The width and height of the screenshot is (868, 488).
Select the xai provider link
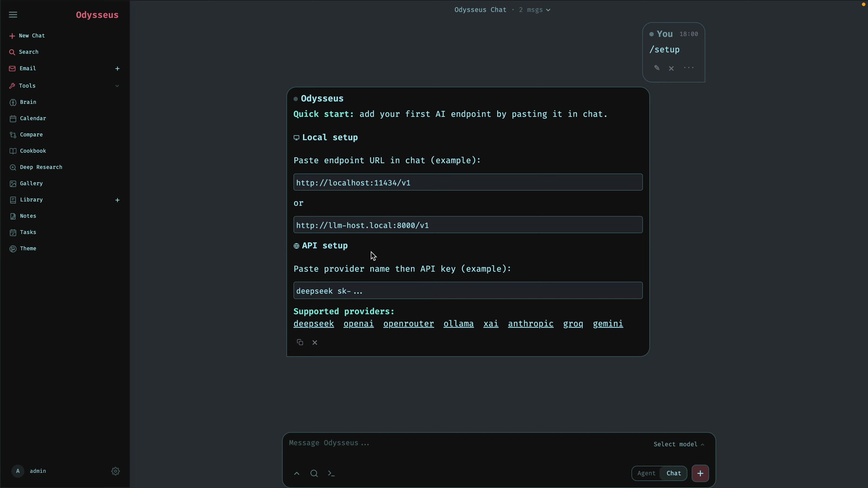(491, 324)
